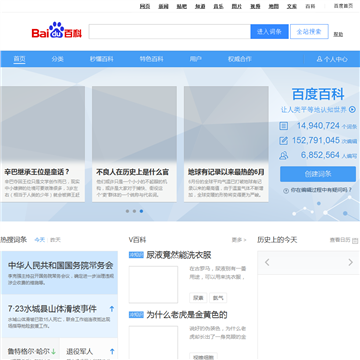Click the calendar icon next to 查看日历
Screen dimensions: 360x360
355,240
